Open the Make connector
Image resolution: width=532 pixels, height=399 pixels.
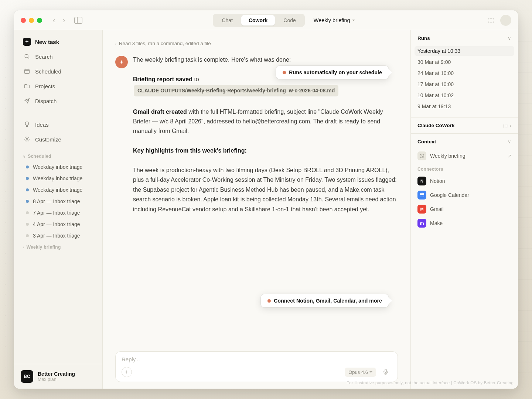click(464, 223)
